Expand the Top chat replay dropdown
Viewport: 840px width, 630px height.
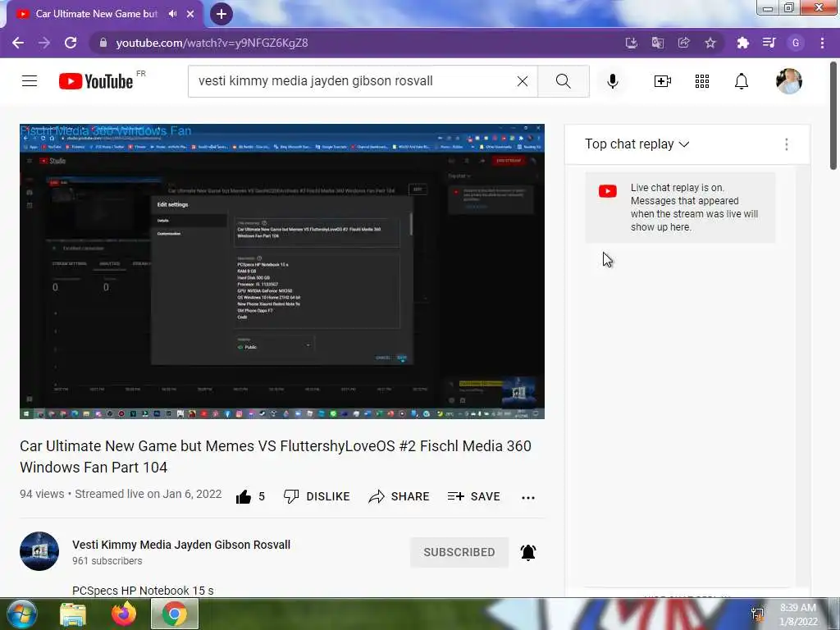637,144
